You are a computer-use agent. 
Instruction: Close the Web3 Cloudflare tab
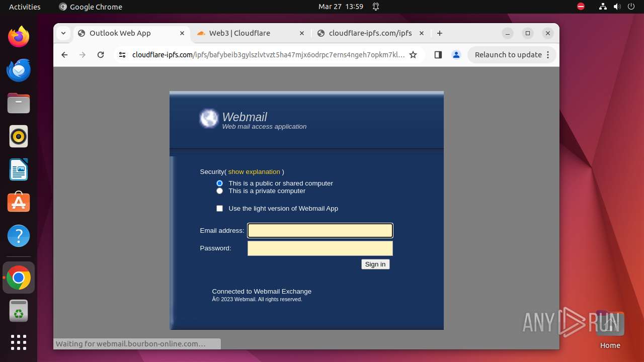pos(302,33)
